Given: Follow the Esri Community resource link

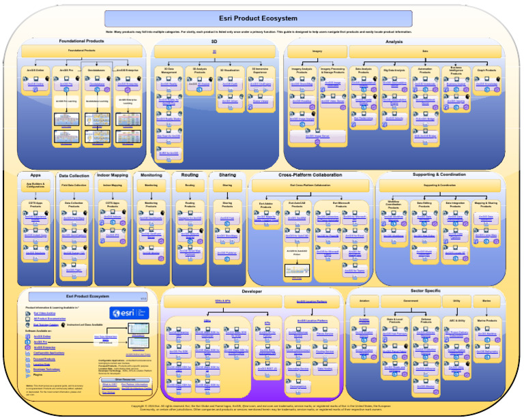Looking at the screenshot, I should coord(111,389).
